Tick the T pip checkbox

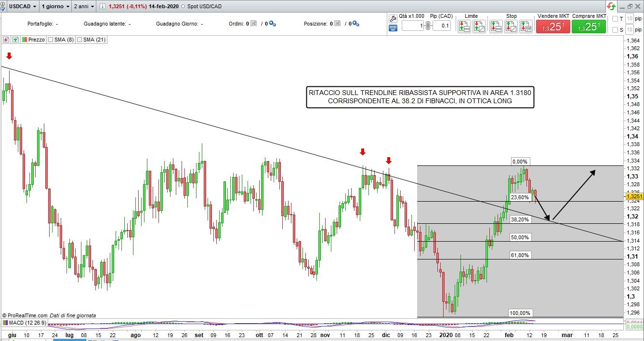pos(615,19)
